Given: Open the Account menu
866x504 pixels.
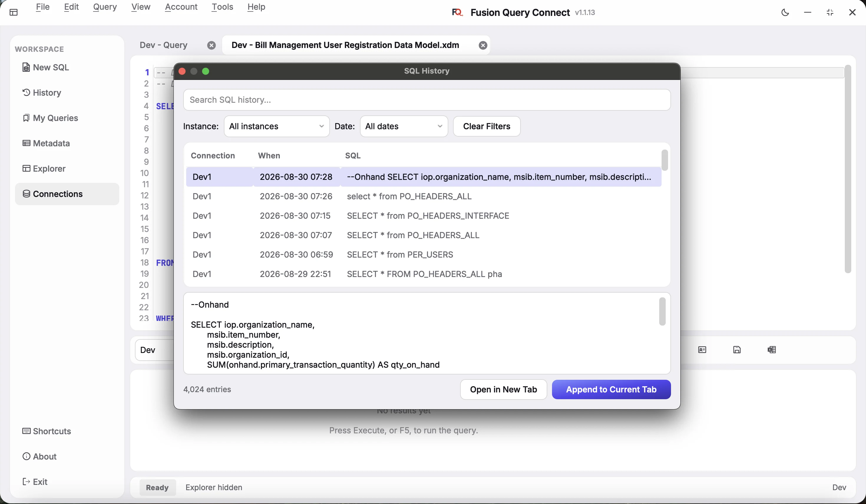Looking at the screenshot, I should pyautogui.click(x=181, y=7).
